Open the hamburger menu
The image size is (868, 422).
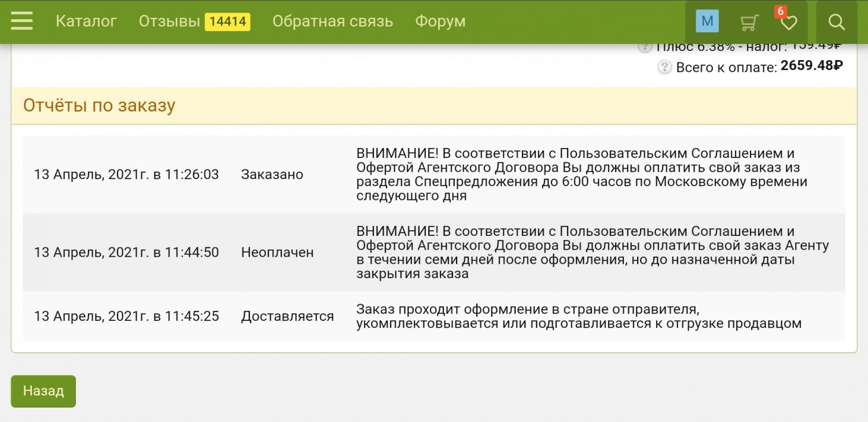click(22, 22)
